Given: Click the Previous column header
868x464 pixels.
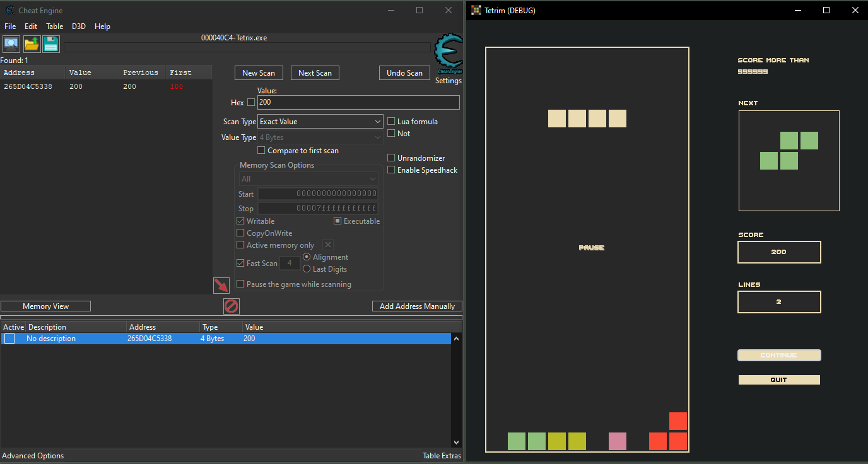Looking at the screenshot, I should click(143, 72).
